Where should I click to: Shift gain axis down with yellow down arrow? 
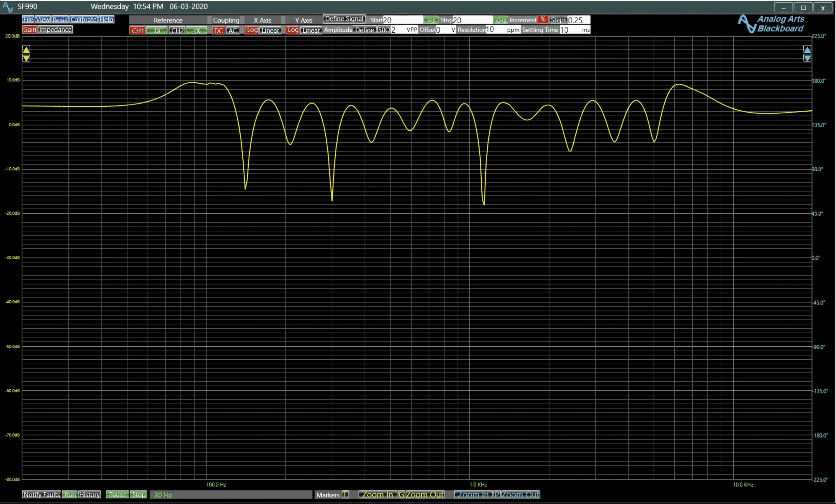coord(26,58)
